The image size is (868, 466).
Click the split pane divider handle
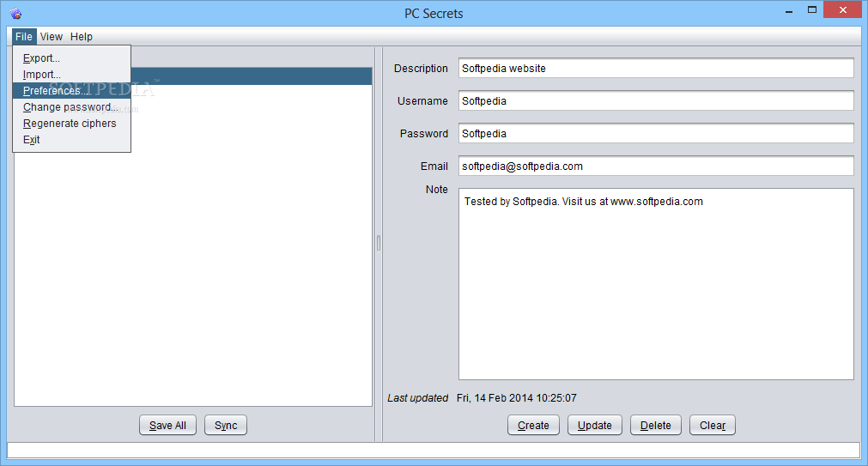[x=379, y=244]
